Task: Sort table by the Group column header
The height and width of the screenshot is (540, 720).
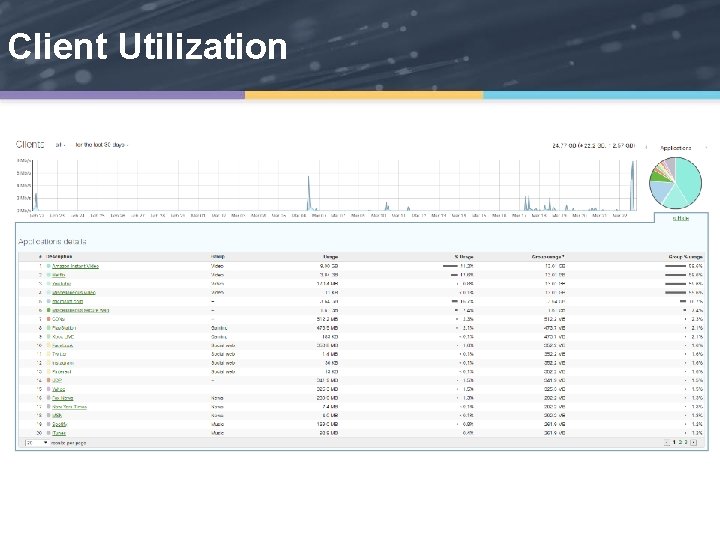Action: pyautogui.click(x=218, y=256)
